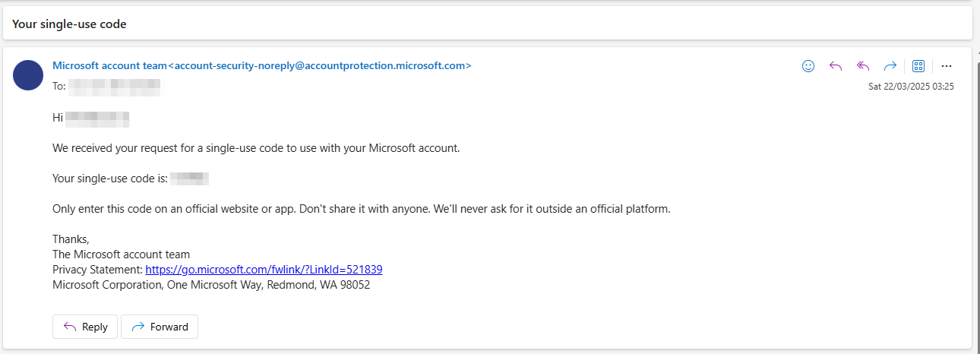980x354 pixels.
Task: Open the Apps grid icon
Action: point(918,66)
